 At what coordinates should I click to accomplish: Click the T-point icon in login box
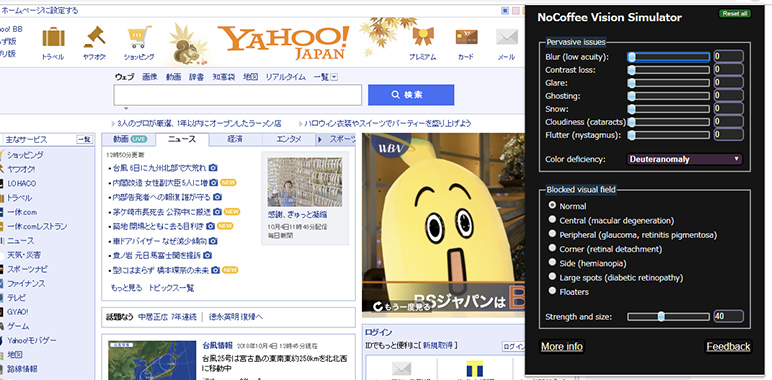[x=475, y=370]
